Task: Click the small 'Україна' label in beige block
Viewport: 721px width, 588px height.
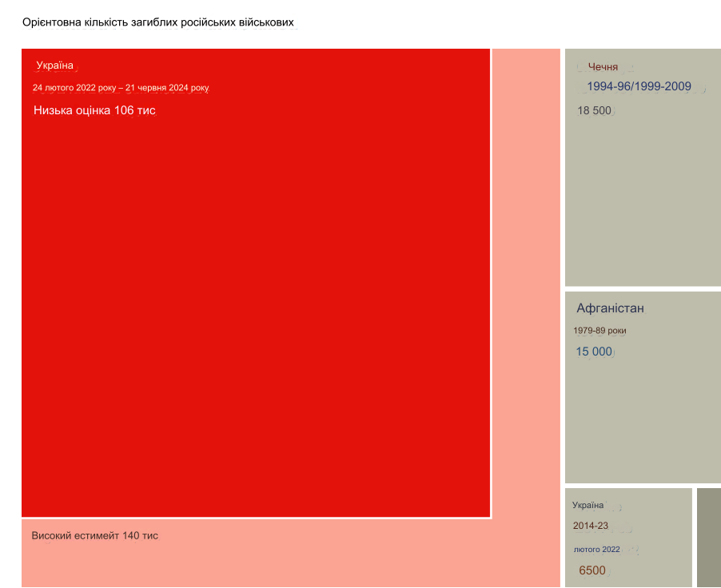Action: (x=588, y=505)
